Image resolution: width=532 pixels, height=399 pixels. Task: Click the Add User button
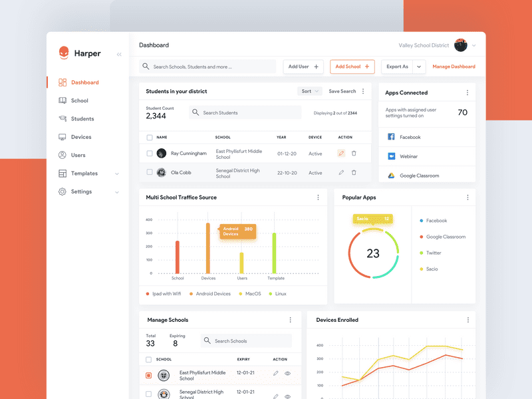point(303,66)
